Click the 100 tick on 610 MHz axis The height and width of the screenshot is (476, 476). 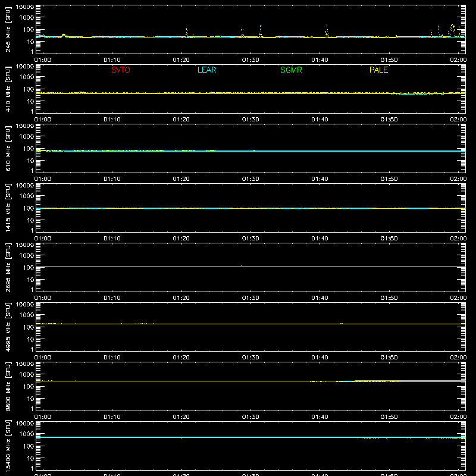click(x=29, y=149)
